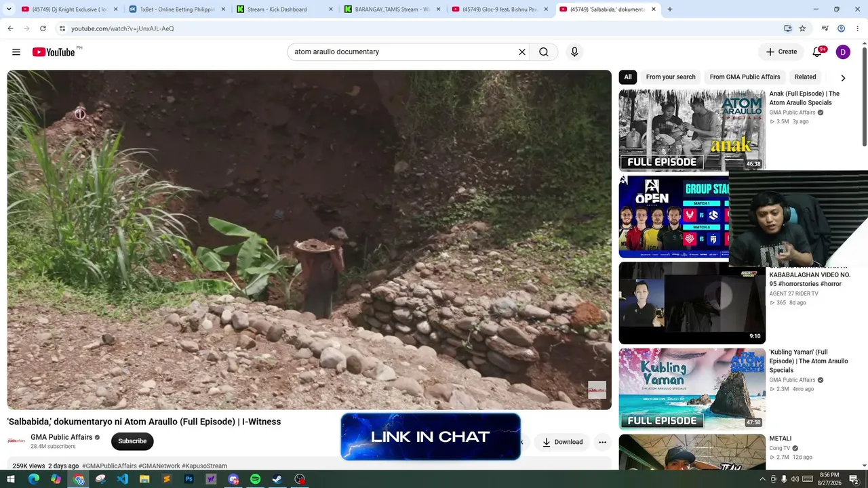Open a new browser tab

click(x=670, y=9)
